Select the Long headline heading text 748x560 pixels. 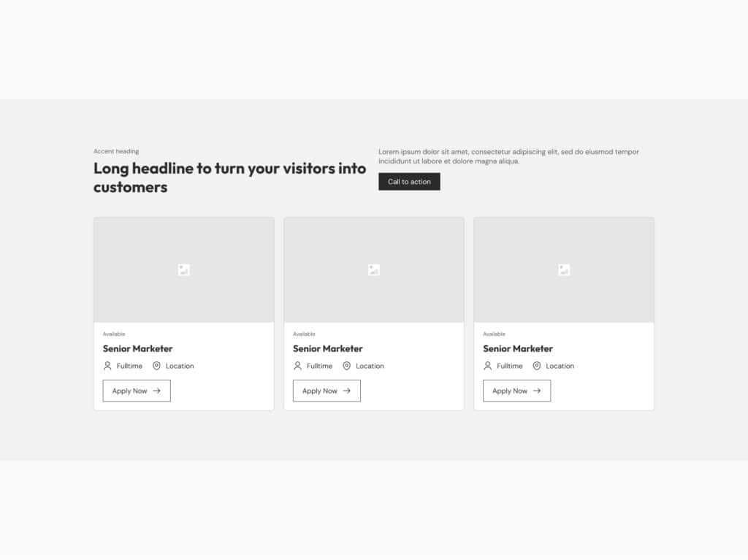229,177
